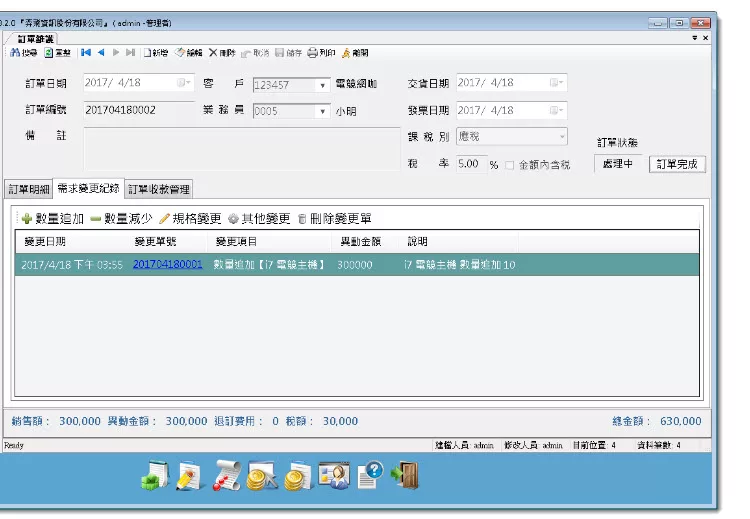
Task: Open the 訂單日期 date picker dropdown
Action: tap(184, 83)
